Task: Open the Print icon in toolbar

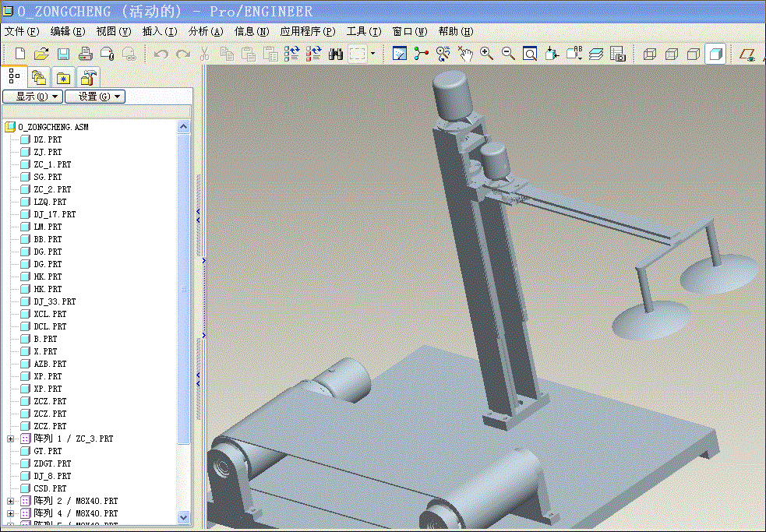Action: click(x=86, y=54)
